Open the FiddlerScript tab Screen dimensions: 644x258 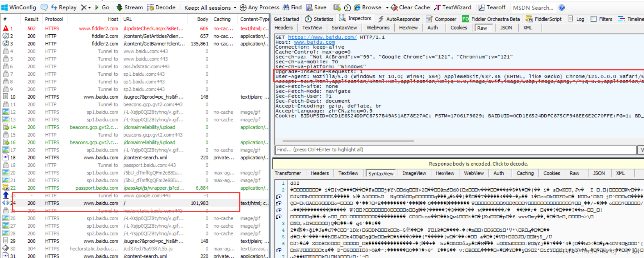click(x=543, y=19)
